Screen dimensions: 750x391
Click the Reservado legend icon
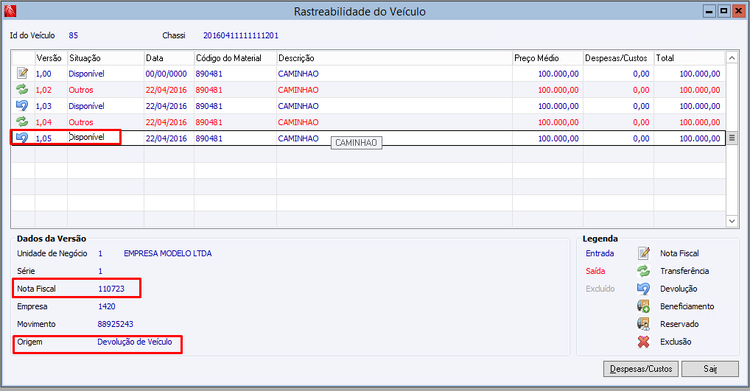644,324
